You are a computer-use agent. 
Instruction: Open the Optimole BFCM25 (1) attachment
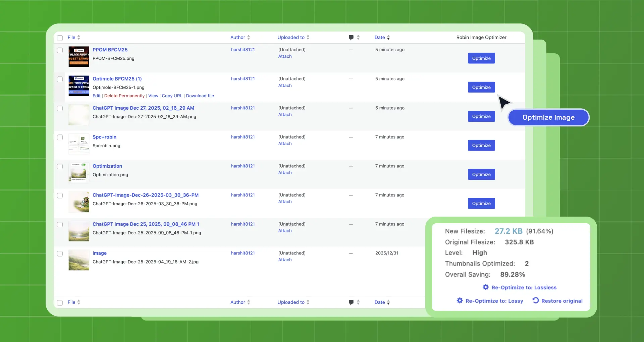(117, 79)
